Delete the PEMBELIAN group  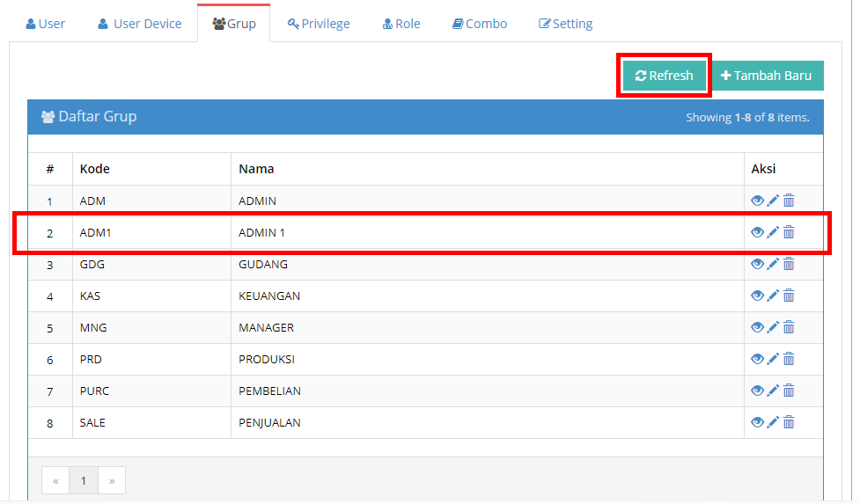(x=789, y=391)
